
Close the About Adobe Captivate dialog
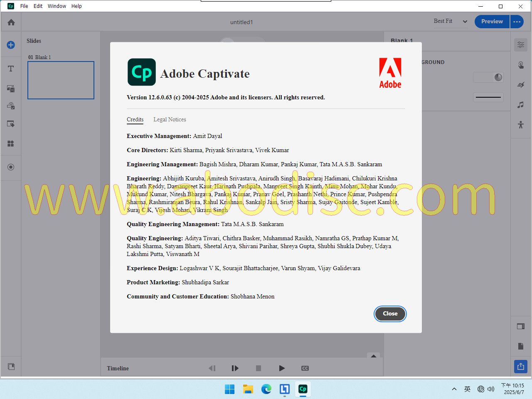(x=390, y=314)
